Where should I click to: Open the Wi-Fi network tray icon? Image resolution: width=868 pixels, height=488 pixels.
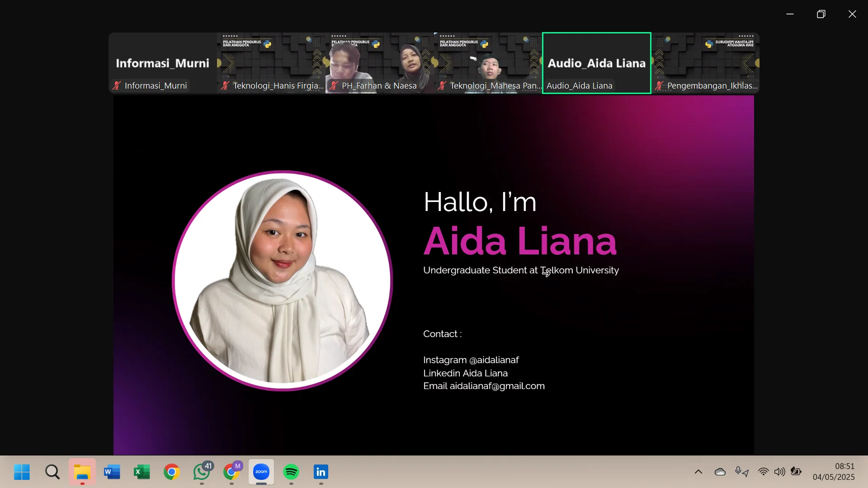coord(764,472)
